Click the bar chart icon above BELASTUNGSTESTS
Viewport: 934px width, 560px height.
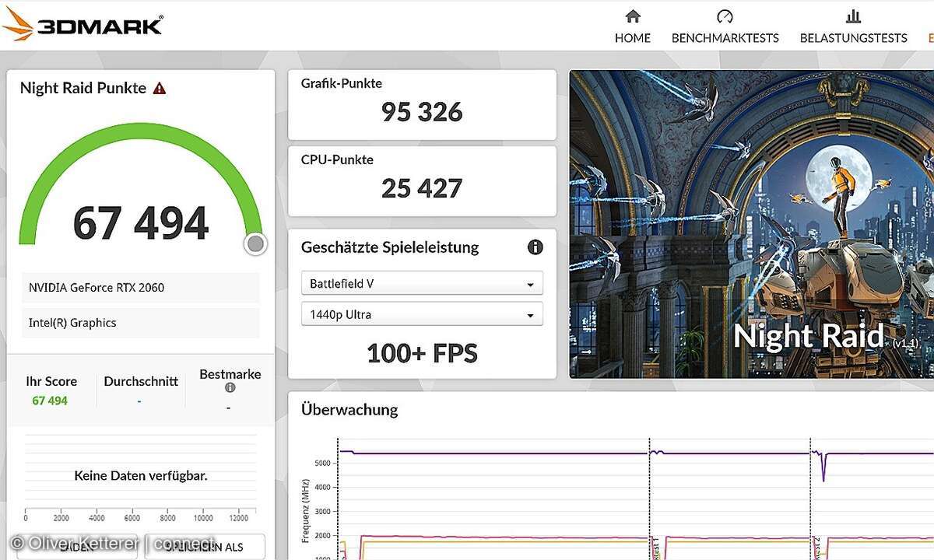[x=853, y=17]
